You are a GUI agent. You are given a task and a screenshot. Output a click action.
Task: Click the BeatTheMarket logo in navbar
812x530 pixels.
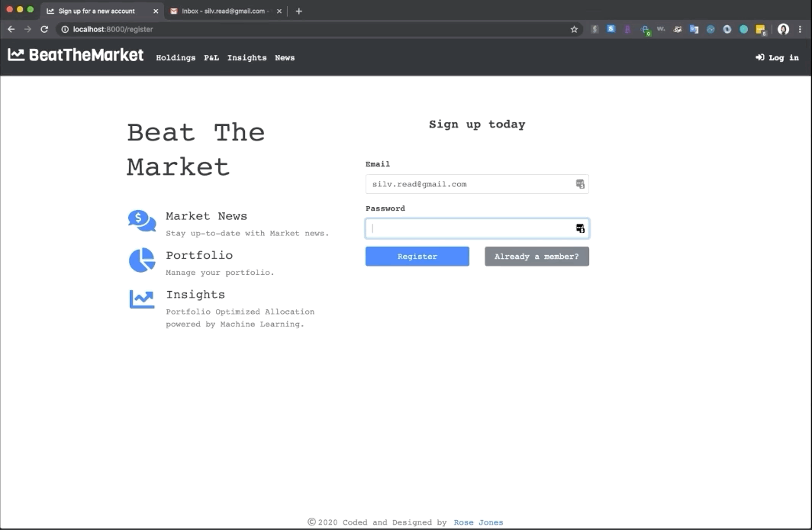coord(76,55)
